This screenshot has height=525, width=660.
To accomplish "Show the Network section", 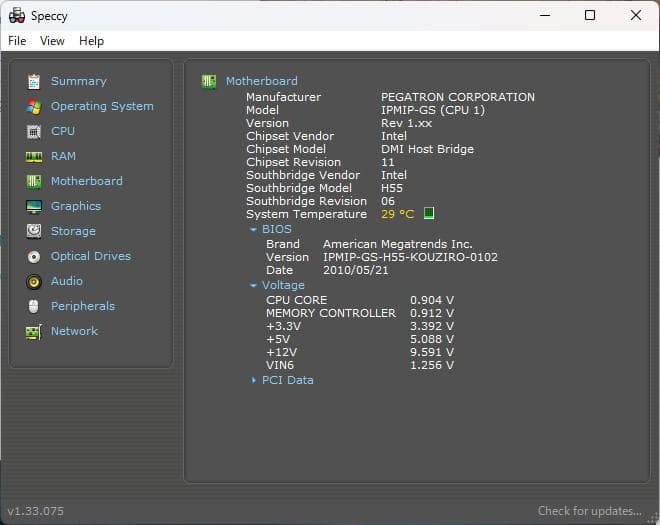I will coord(75,331).
